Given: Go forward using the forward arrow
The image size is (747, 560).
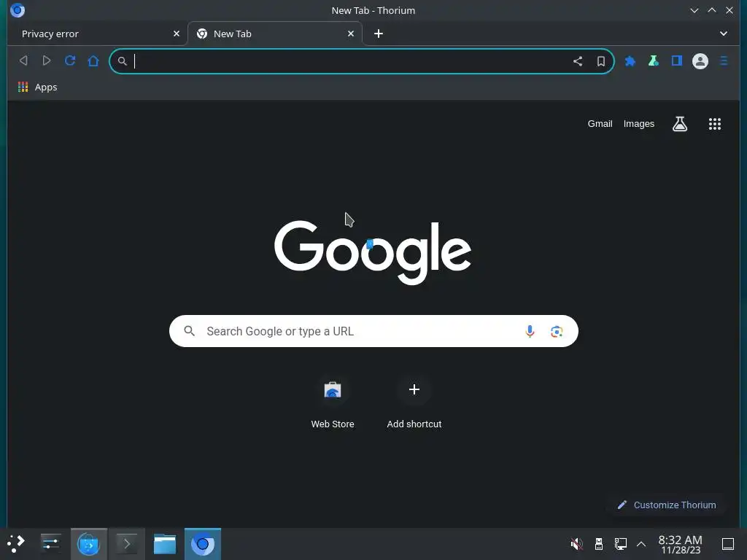Looking at the screenshot, I should click(x=46, y=61).
